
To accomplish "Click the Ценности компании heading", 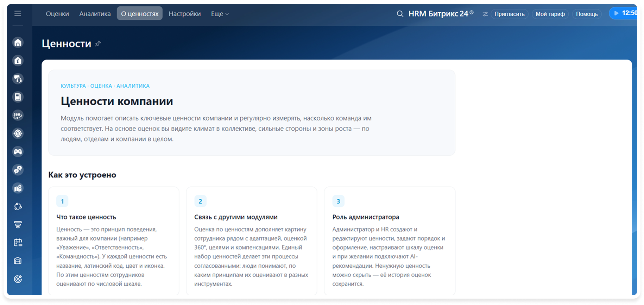I will point(117,101).
